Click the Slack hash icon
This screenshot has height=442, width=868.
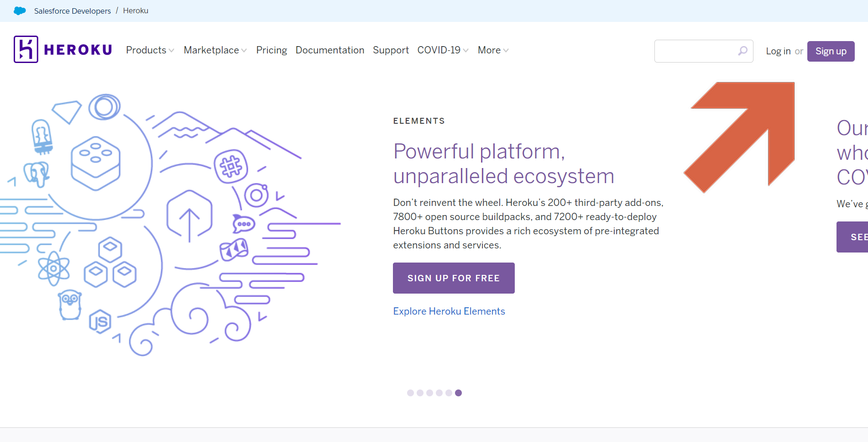coord(231,167)
